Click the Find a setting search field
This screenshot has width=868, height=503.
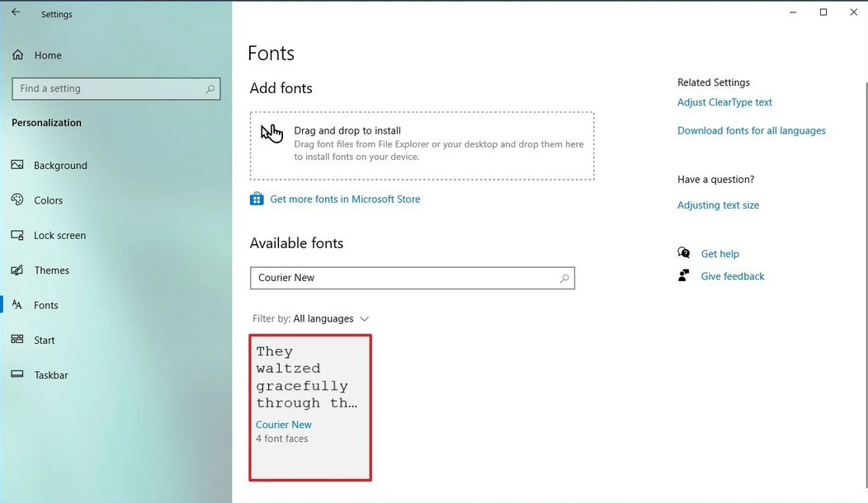pos(107,88)
